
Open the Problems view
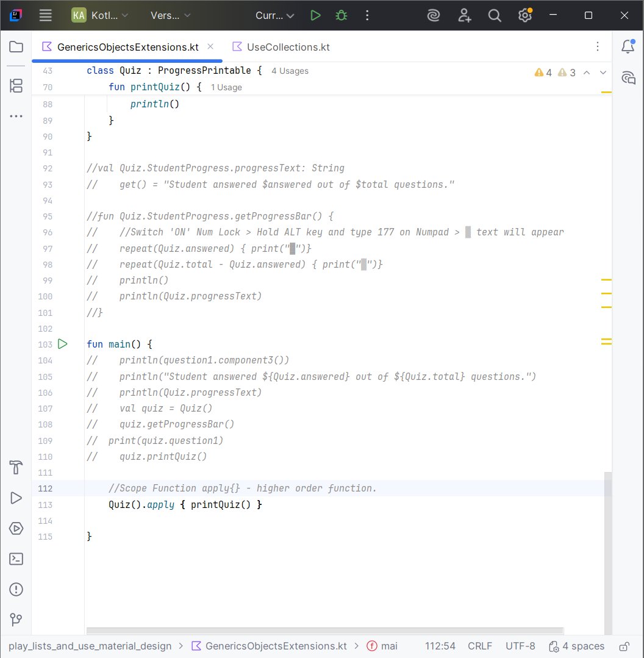(16, 590)
